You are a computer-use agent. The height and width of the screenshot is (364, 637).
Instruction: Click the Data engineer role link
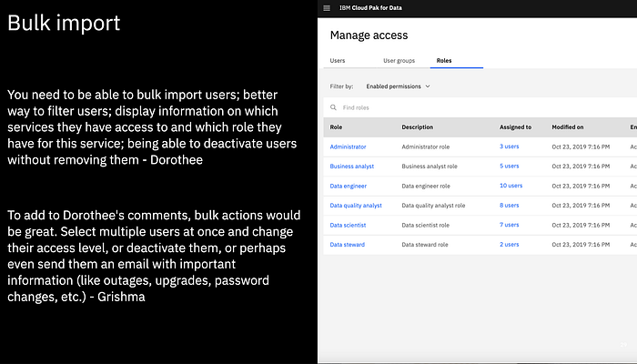tap(349, 186)
